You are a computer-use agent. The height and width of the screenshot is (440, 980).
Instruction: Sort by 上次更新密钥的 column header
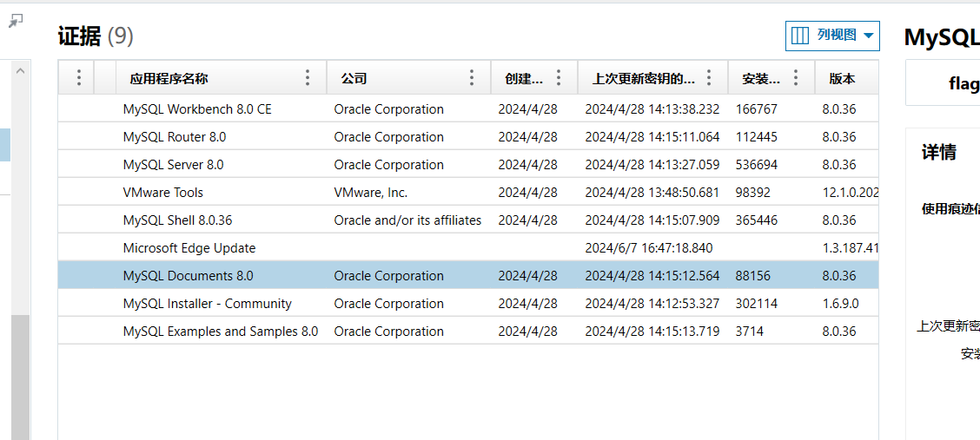(644, 79)
